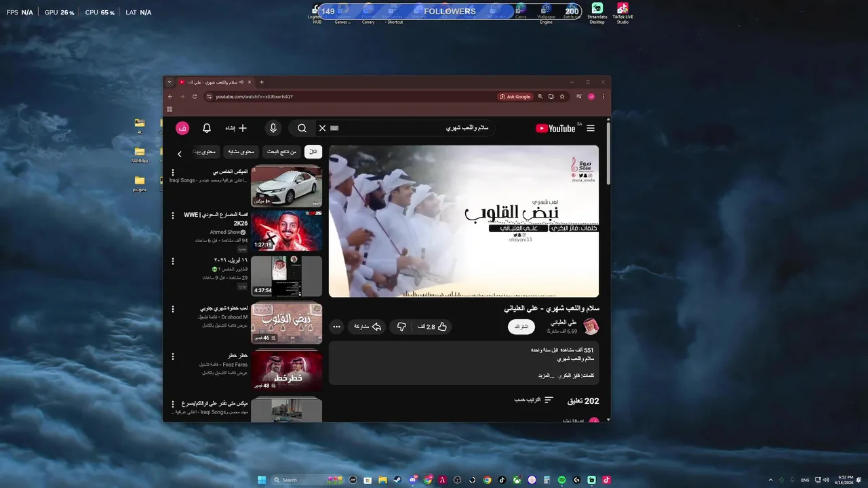
Task: Click the Windows taskbar Search box
Action: (307, 480)
